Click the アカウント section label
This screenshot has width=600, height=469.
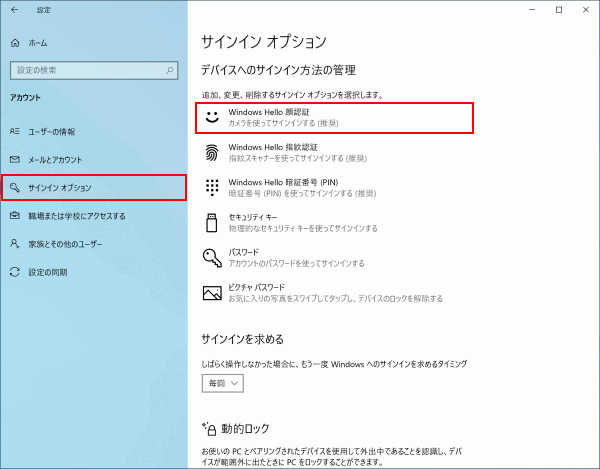point(25,98)
